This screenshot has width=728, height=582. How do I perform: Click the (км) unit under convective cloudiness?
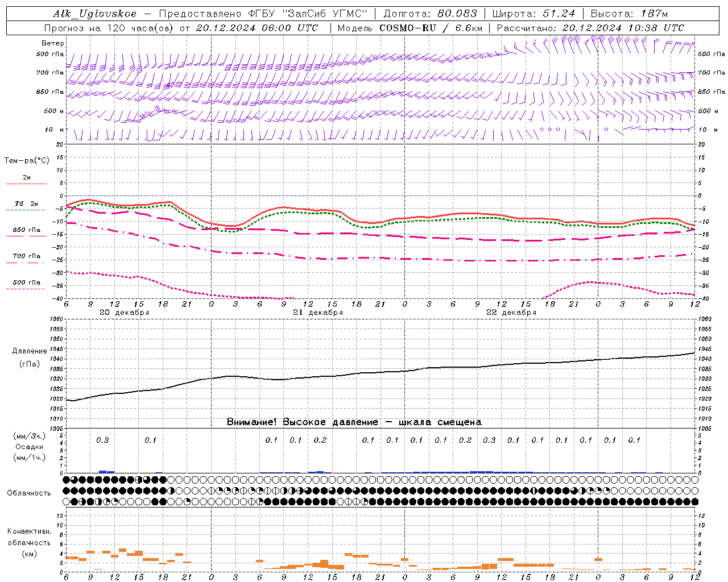pos(29,554)
